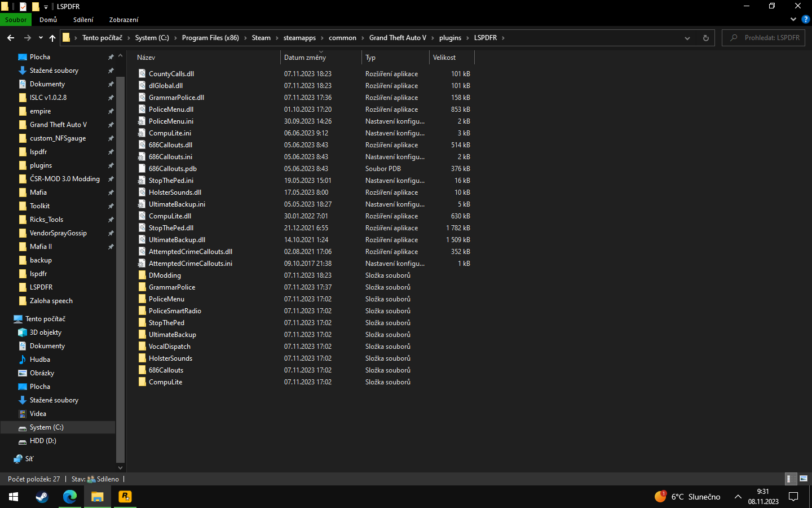Open VendorSprayGossip in quick access
Image resolution: width=812 pixels, height=508 pixels.
[x=58, y=233]
